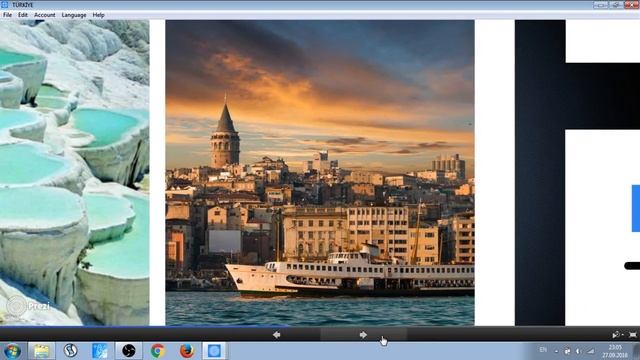Open Google Chrome from the taskbar

click(158, 351)
